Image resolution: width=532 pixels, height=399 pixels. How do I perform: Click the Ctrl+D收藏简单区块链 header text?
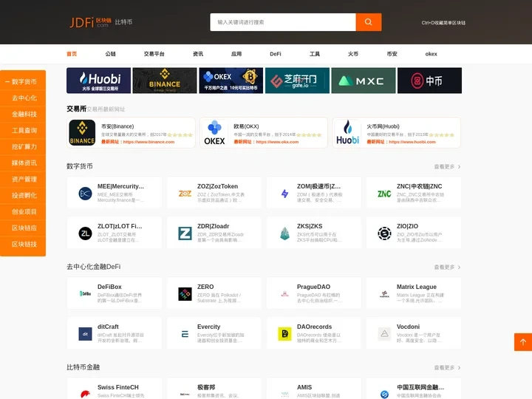point(443,23)
